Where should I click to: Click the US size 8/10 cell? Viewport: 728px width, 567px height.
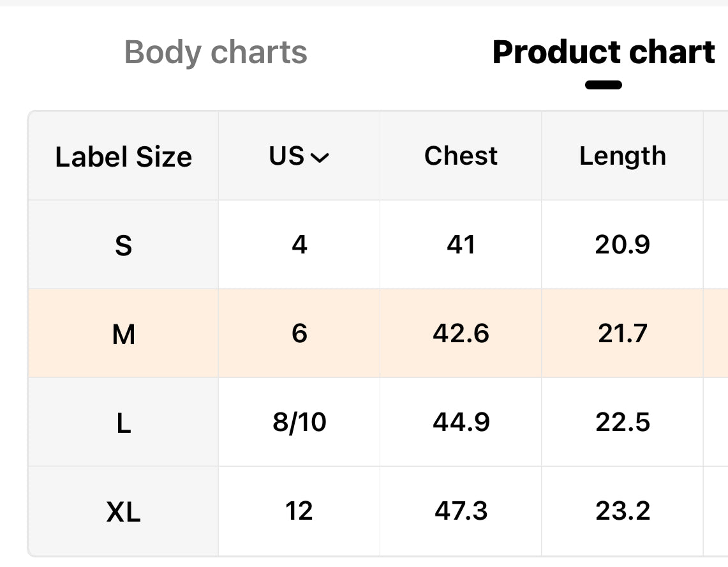[299, 422]
